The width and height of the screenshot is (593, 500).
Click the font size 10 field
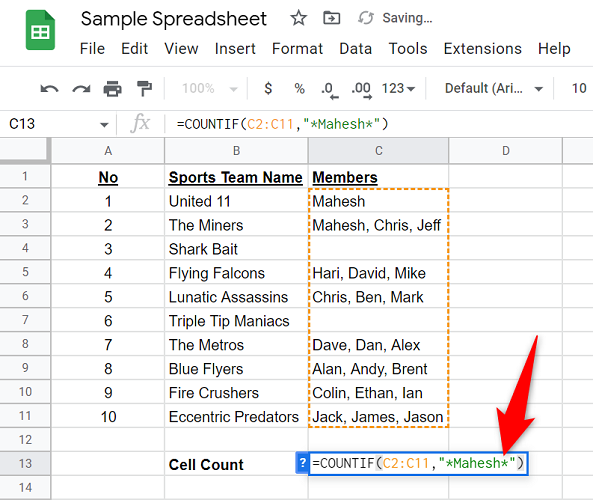(579, 89)
